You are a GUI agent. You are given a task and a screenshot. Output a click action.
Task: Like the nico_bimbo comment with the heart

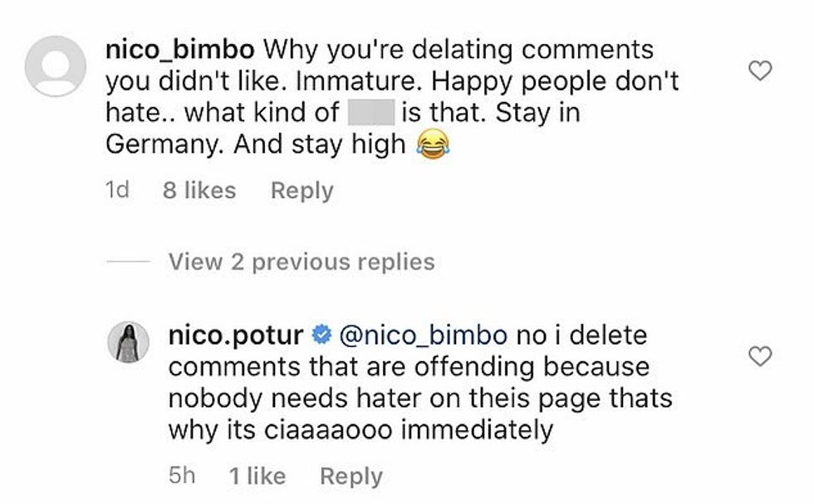(x=760, y=71)
